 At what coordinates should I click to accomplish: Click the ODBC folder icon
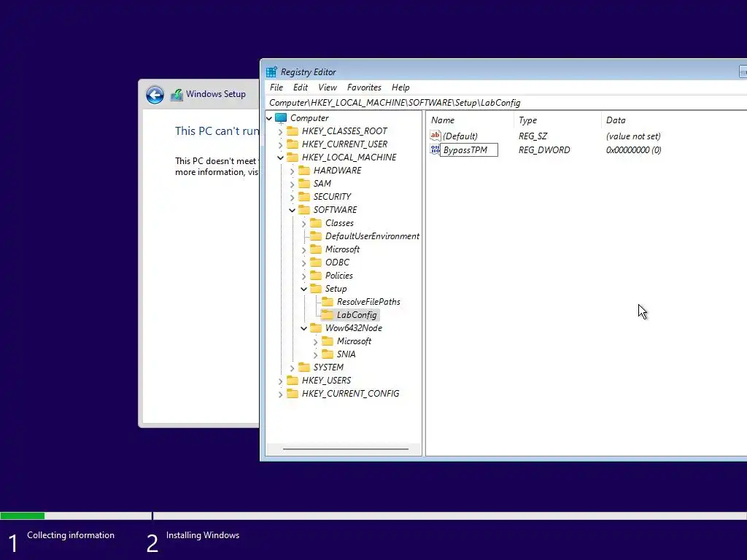[316, 262]
